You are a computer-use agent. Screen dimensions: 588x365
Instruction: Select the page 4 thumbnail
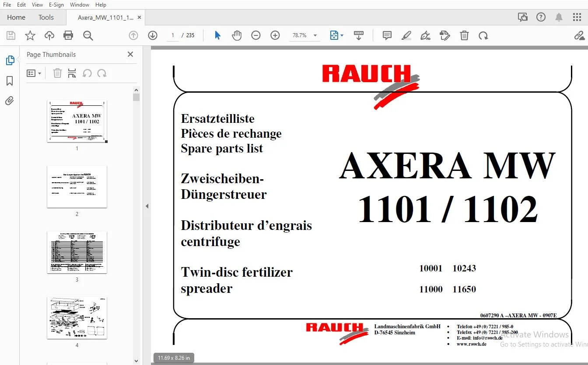click(77, 318)
